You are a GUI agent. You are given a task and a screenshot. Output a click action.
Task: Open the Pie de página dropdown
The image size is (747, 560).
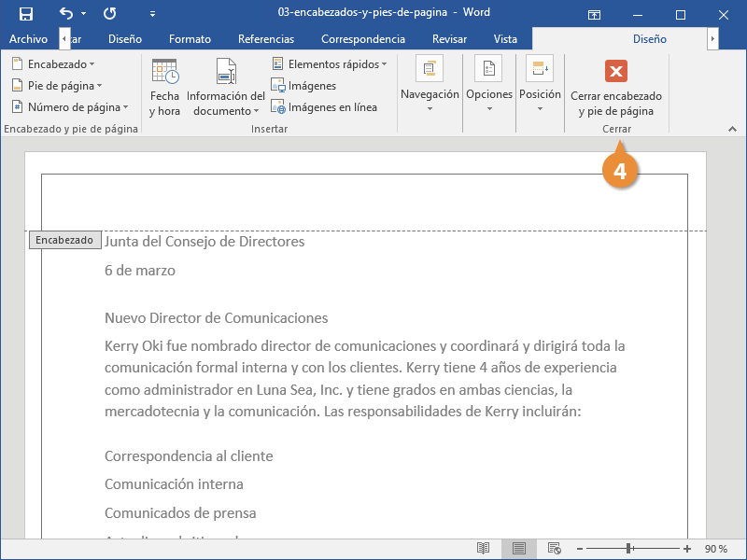pyautogui.click(x=57, y=86)
